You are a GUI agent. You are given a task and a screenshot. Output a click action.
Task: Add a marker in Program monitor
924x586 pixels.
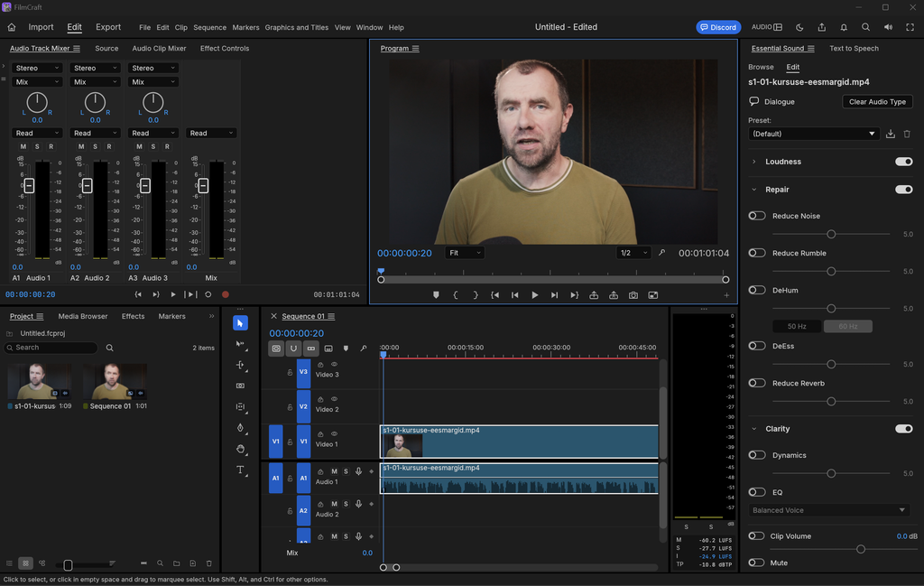pyautogui.click(x=436, y=295)
